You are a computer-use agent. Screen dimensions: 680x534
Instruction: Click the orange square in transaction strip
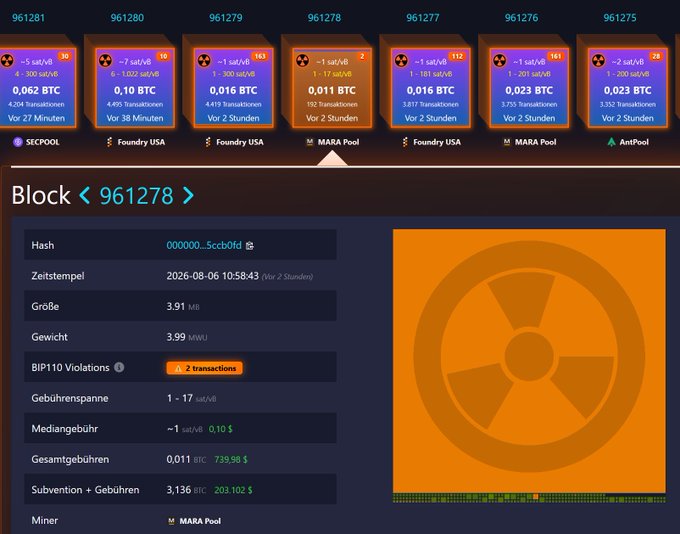pyautogui.click(x=536, y=497)
